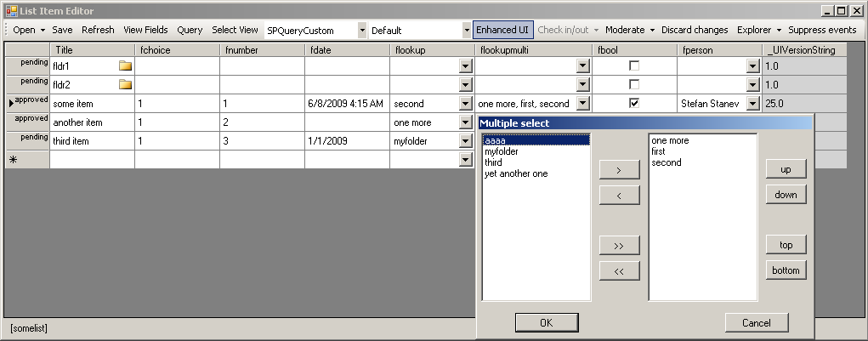This screenshot has height=341, width=868.
Task: Select third in the available list
Action: 536,162
